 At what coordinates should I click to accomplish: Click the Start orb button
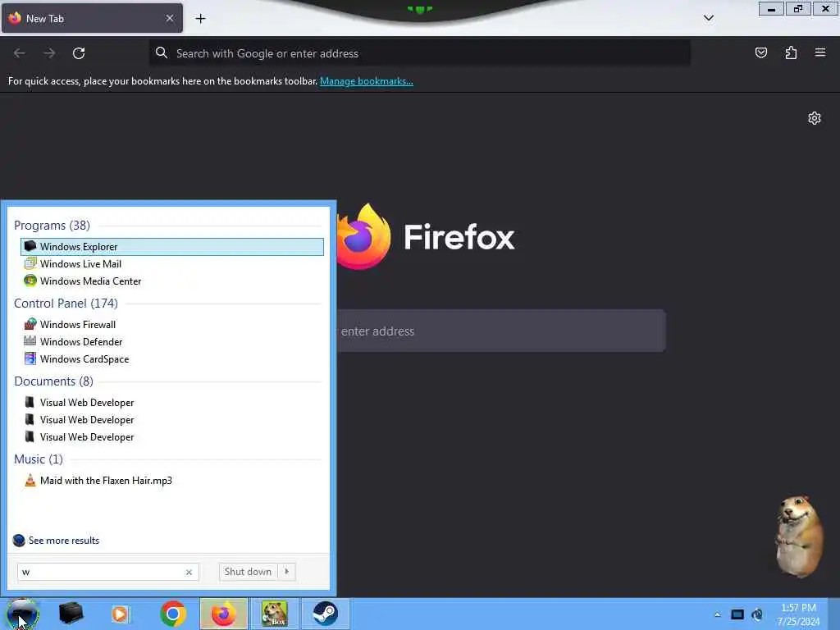coord(22,614)
